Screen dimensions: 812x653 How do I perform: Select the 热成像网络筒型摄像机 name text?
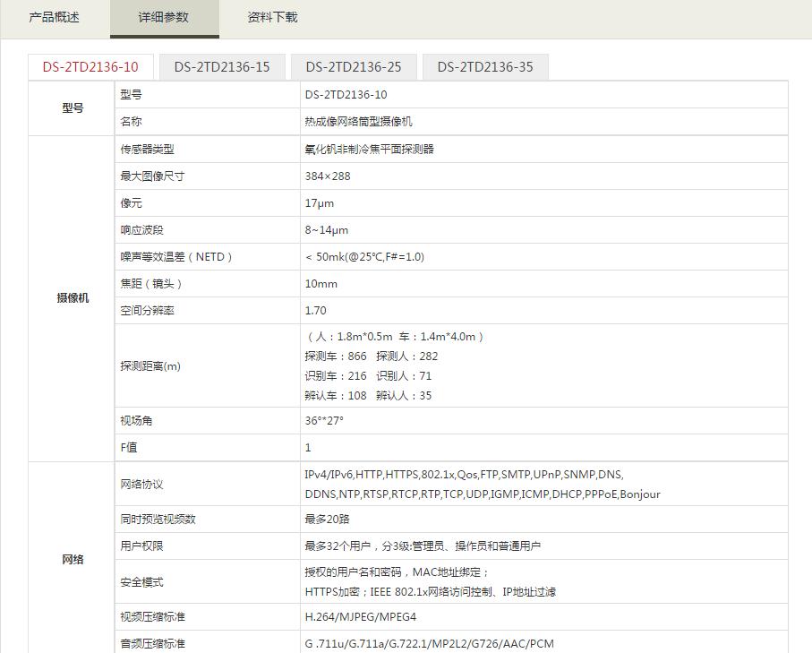pyautogui.click(x=359, y=122)
